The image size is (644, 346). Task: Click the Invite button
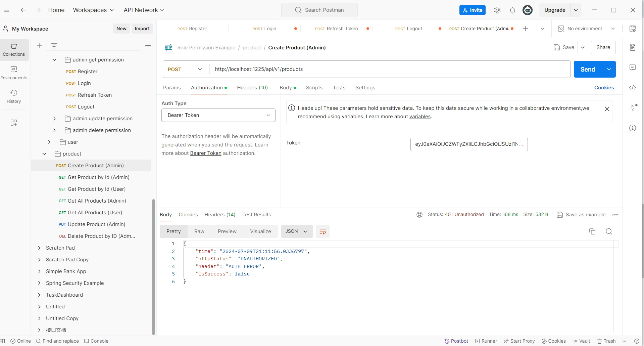[x=473, y=10]
